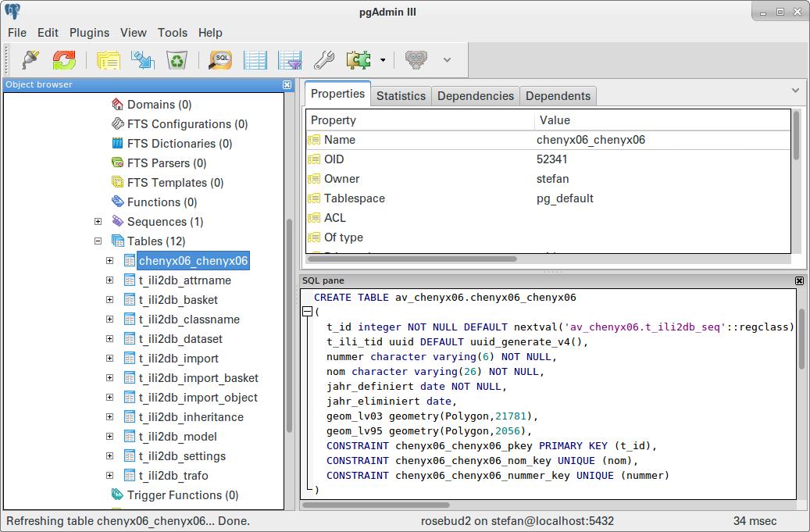Click the Create new object icon
The width and height of the screenshot is (810, 532).
143,60
